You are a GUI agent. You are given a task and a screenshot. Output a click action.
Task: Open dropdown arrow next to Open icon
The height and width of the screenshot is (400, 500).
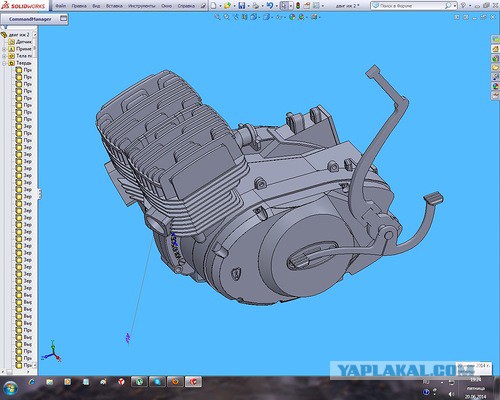click(234, 6)
